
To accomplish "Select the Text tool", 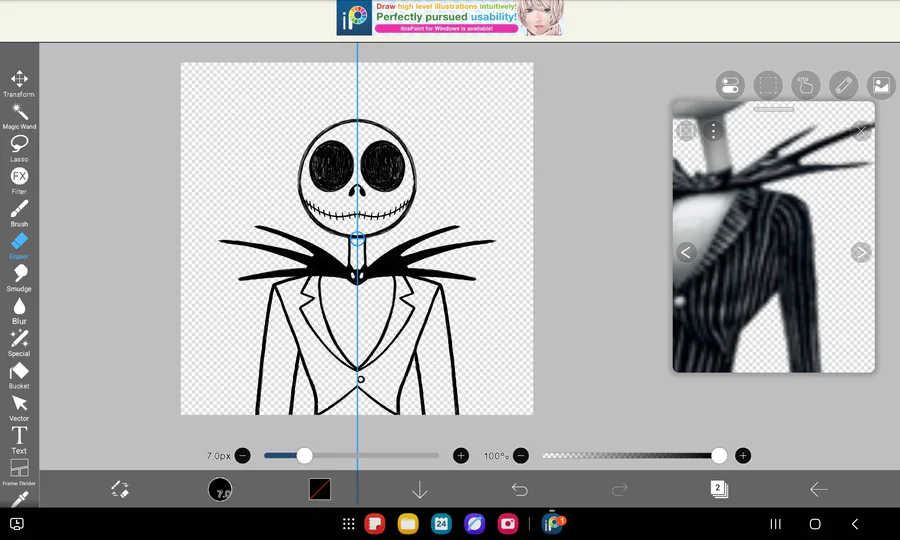I will 19,440.
